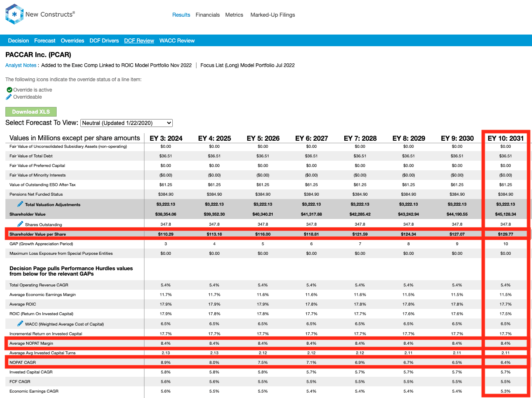Click the EY 4: 2025 column header
532x398 pixels.
[214, 138]
